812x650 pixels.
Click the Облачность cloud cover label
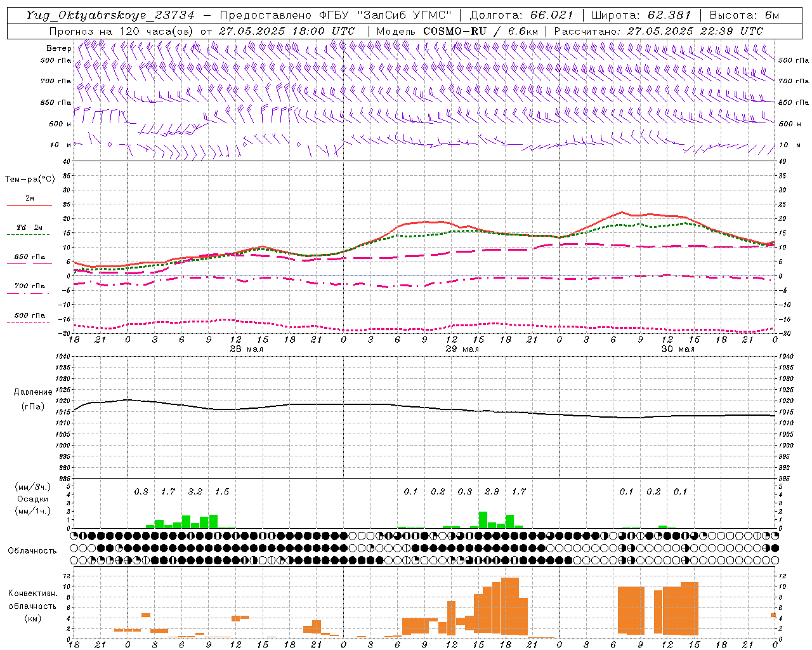[x=32, y=551]
